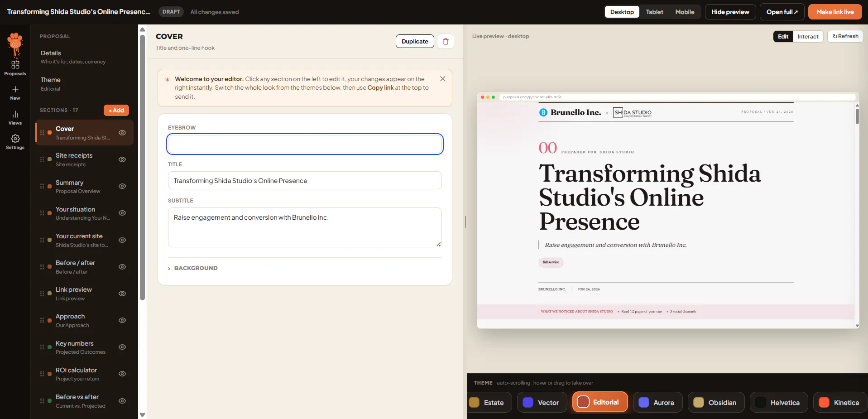Click Open full button
Viewport: 868px width, 419px height.
(x=782, y=12)
